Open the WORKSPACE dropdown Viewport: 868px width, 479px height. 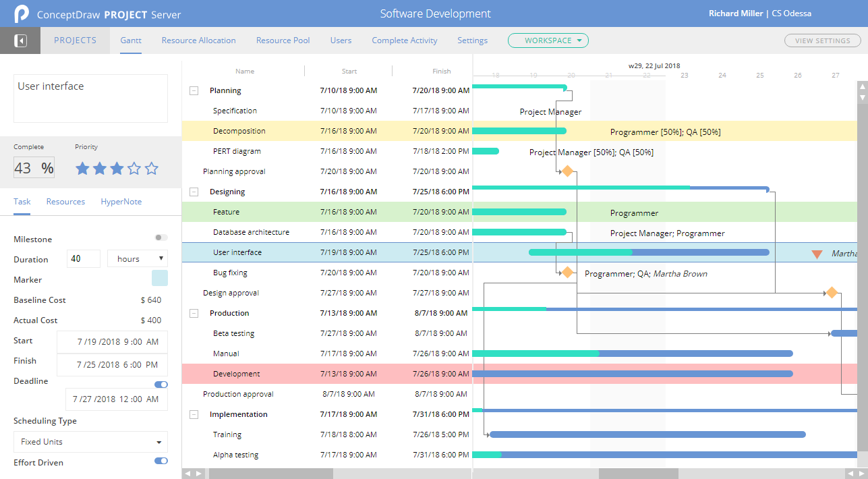point(548,40)
